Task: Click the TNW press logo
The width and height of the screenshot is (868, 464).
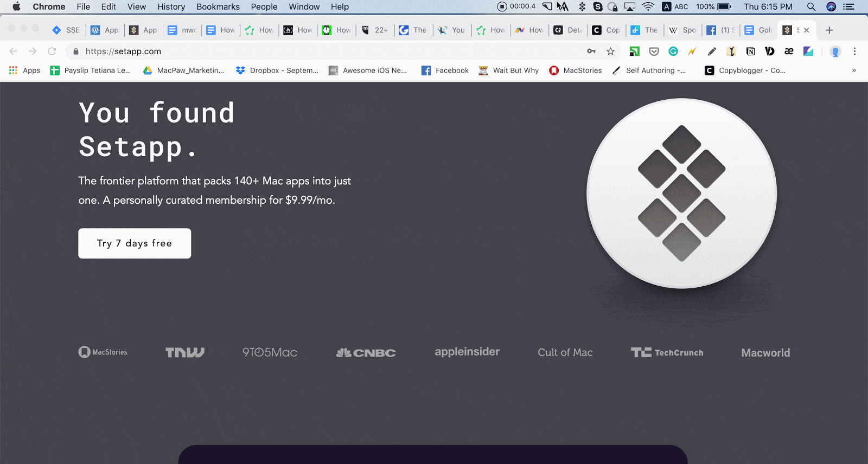Action: 185,352
